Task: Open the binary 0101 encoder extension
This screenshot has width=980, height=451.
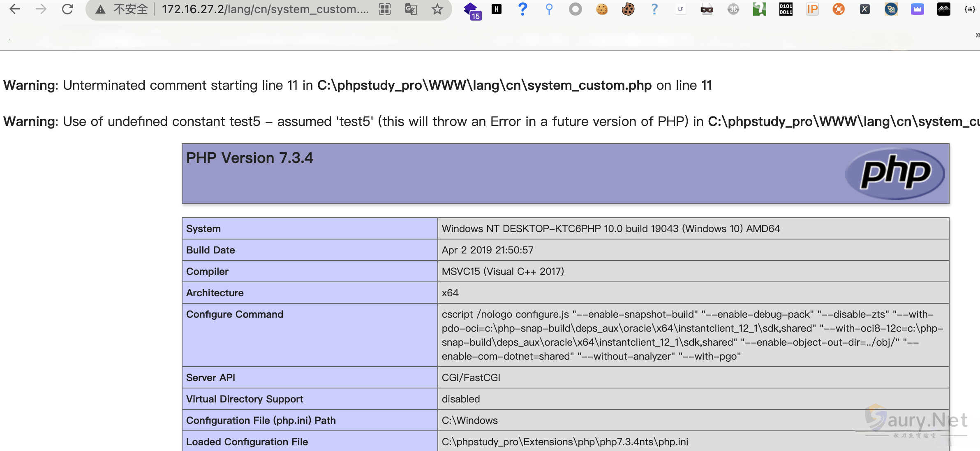Action: [x=786, y=9]
